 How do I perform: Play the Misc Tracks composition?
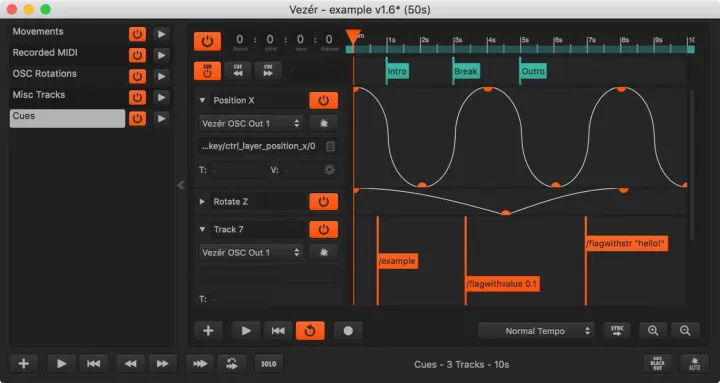[161, 97]
